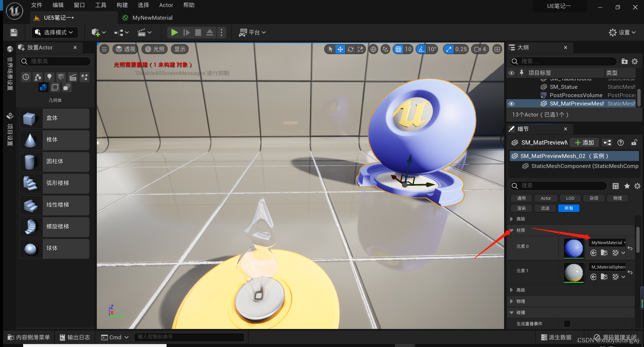Save the current level with the save icon
Image resolution: width=644 pixels, height=347 pixels.
click(x=14, y=32)
